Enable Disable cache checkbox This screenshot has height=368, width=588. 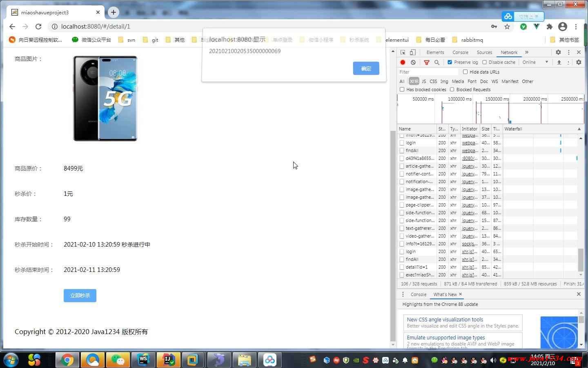[x=484, y=62]
